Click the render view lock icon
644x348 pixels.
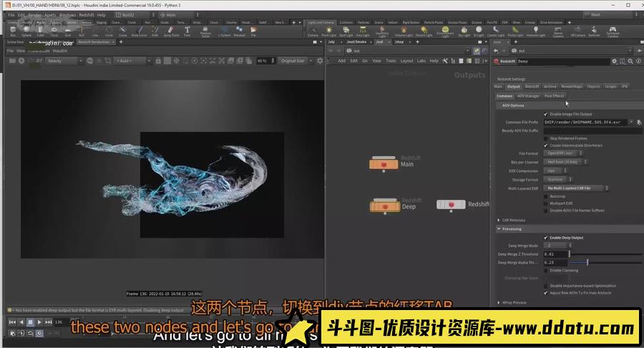[157, 61]
